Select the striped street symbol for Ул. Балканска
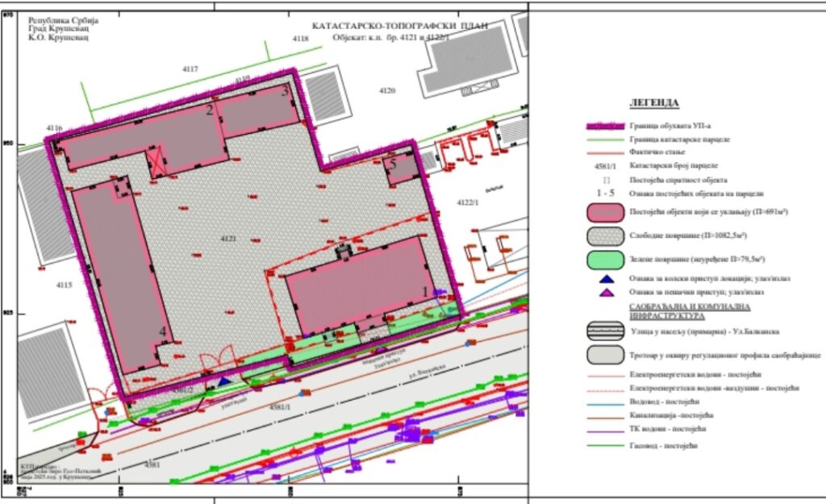 point(605,332)
